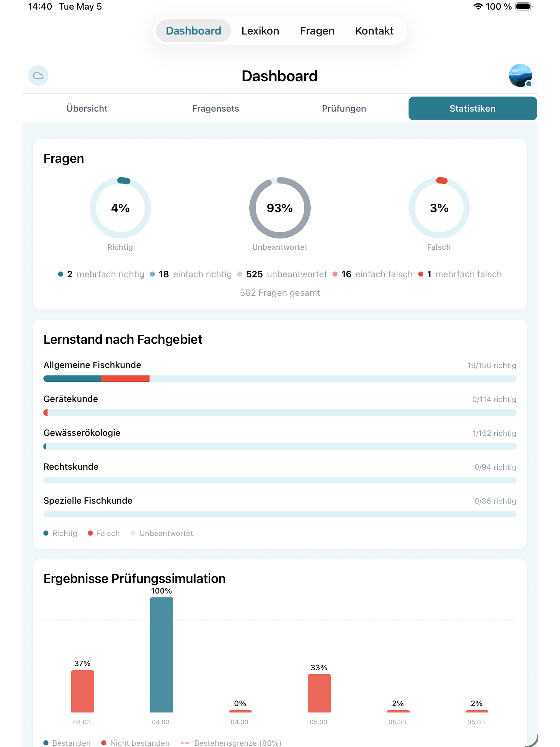Viewport: 560px width, 747px height.
Task: Check the WiFi status icon
Action: click(x=478, y=6)
